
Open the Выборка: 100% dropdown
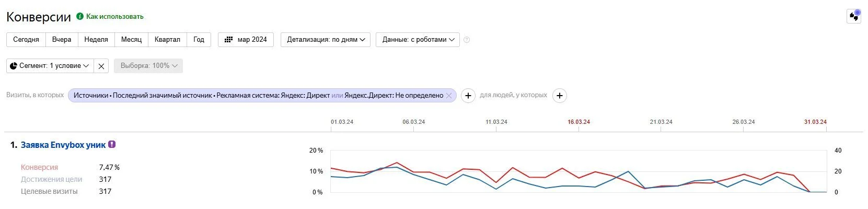coord(148,66)
